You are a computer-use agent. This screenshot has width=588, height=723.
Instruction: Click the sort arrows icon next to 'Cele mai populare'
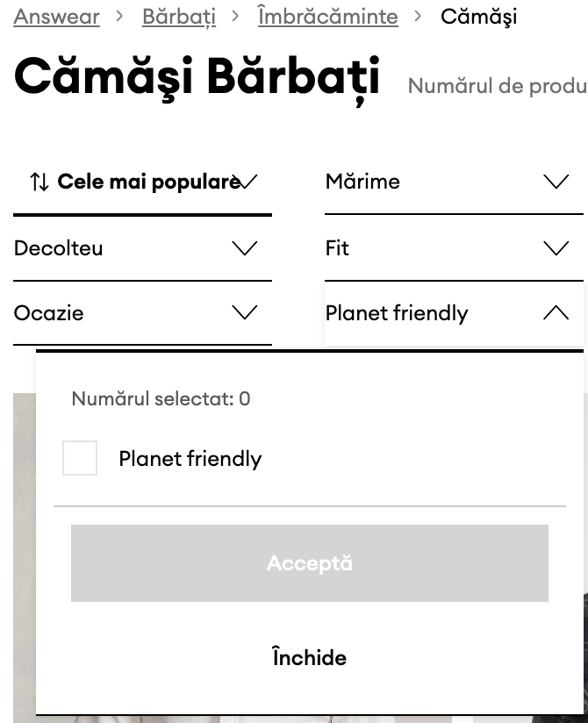tap(38, 181)
